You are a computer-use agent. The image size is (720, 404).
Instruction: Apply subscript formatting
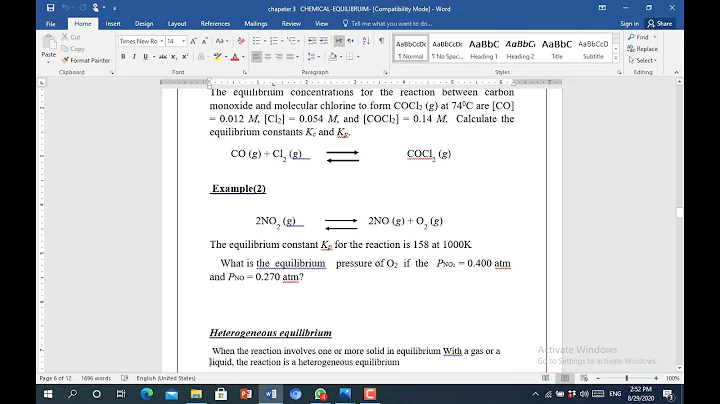(x=174, y=56)
